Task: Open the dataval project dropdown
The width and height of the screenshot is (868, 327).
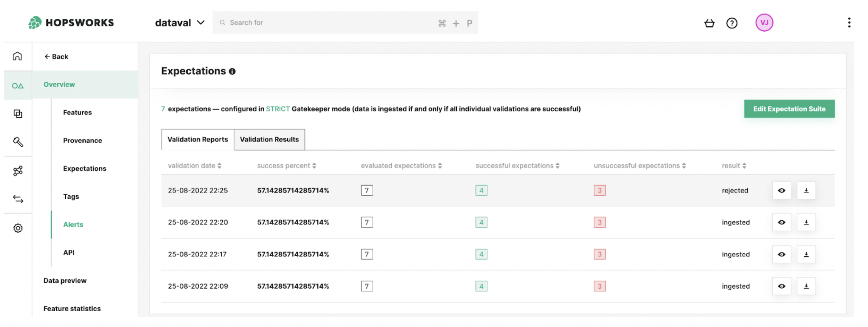Action: pos(180,22)
